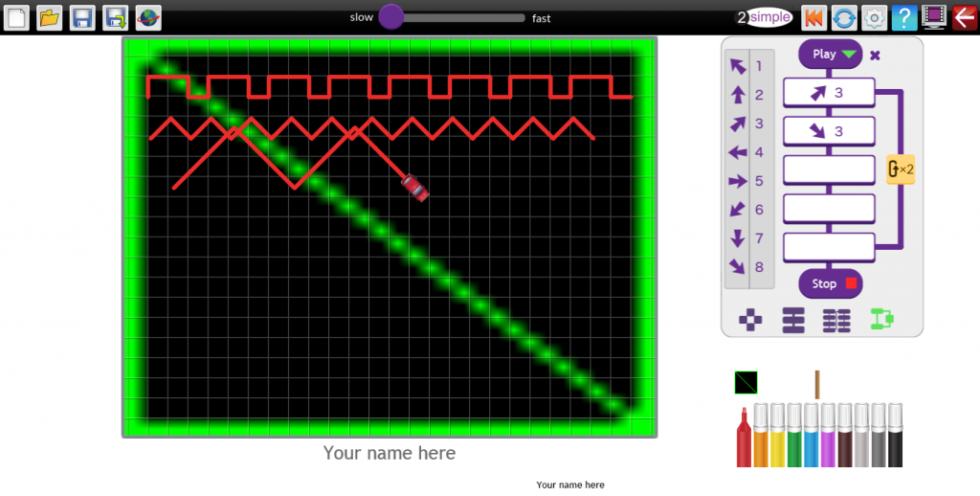The width and height of the screenshot is (980, 496).
Task: Select down-left arrow number 6
Action: pos(738,209)
